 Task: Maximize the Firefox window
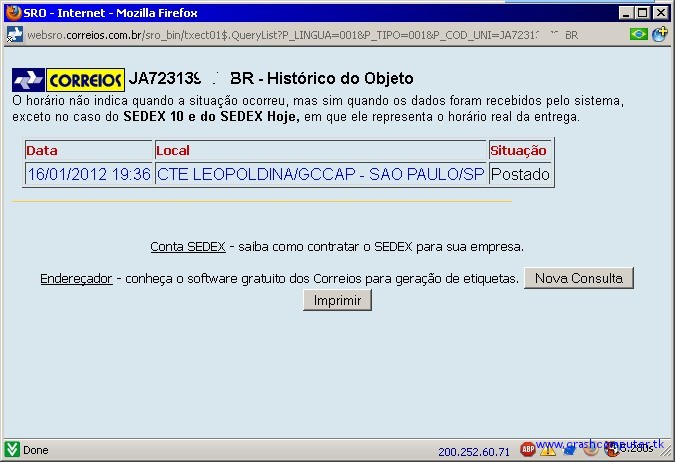coord(643,12)
